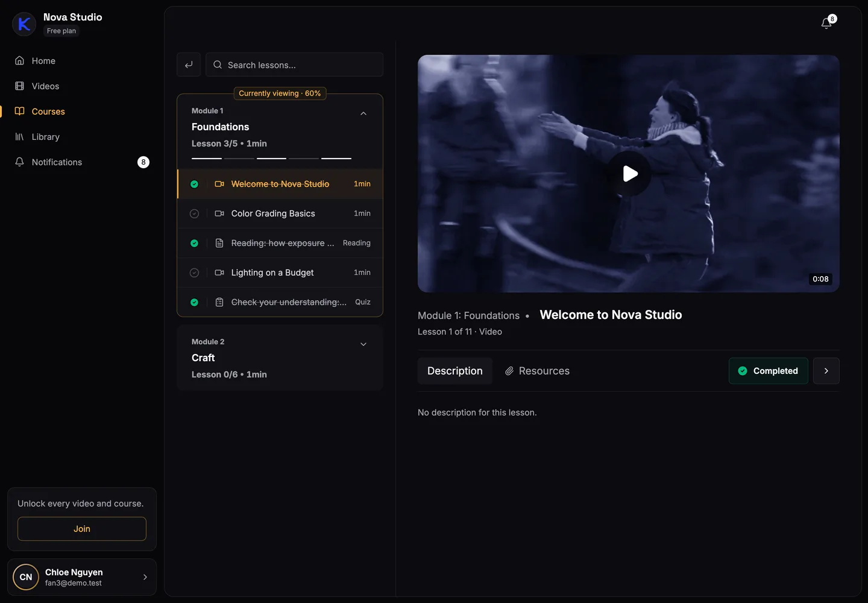Click the fan3@demo.test email text

[x=74, y=583]
